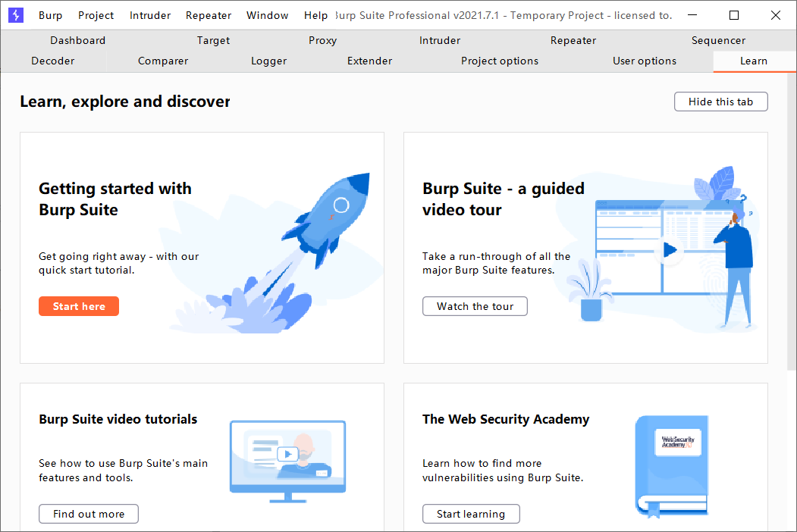Close the Burp Suite window

[776, 15]
